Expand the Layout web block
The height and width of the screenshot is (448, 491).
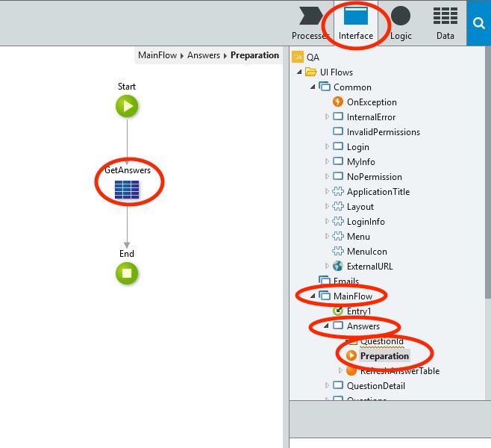point(327,206)
